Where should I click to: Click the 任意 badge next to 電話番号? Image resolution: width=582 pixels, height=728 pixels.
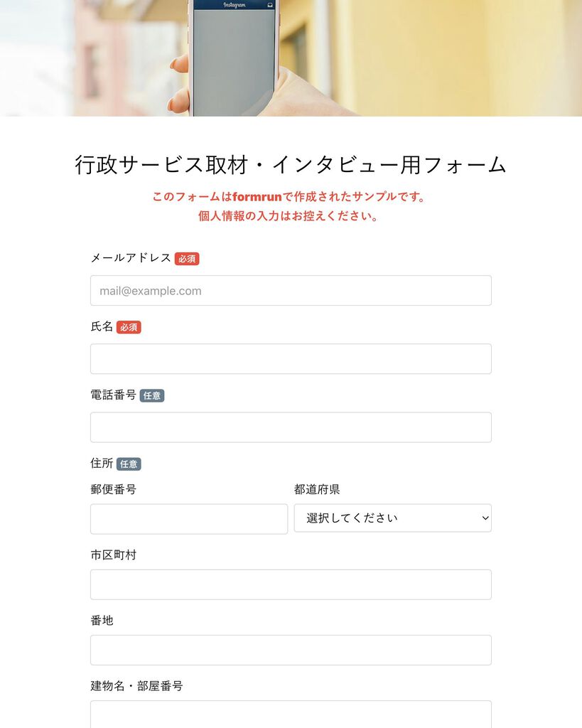152,395
